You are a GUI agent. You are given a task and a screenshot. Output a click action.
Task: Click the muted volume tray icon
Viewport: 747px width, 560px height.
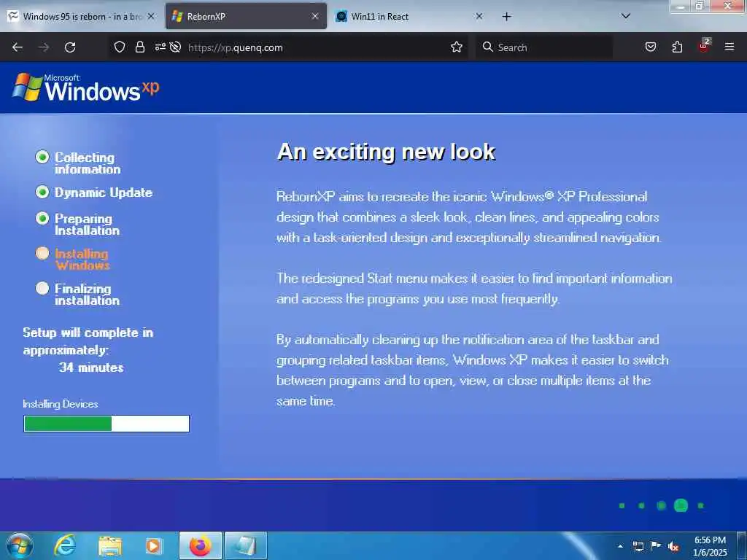click(673, 546)
